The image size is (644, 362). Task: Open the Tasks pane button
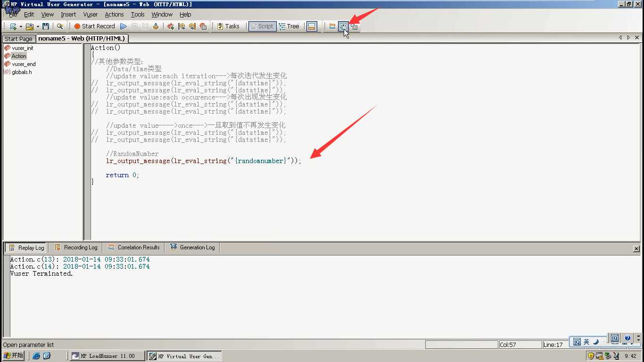[x=228, y=26]
